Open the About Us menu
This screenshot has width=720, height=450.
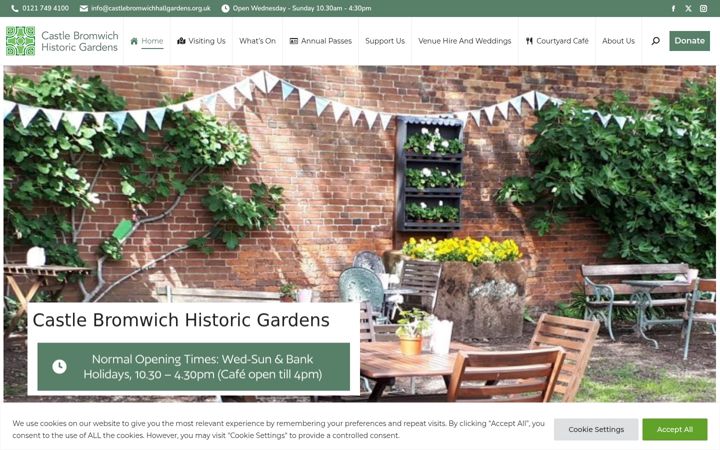[619, 41]
